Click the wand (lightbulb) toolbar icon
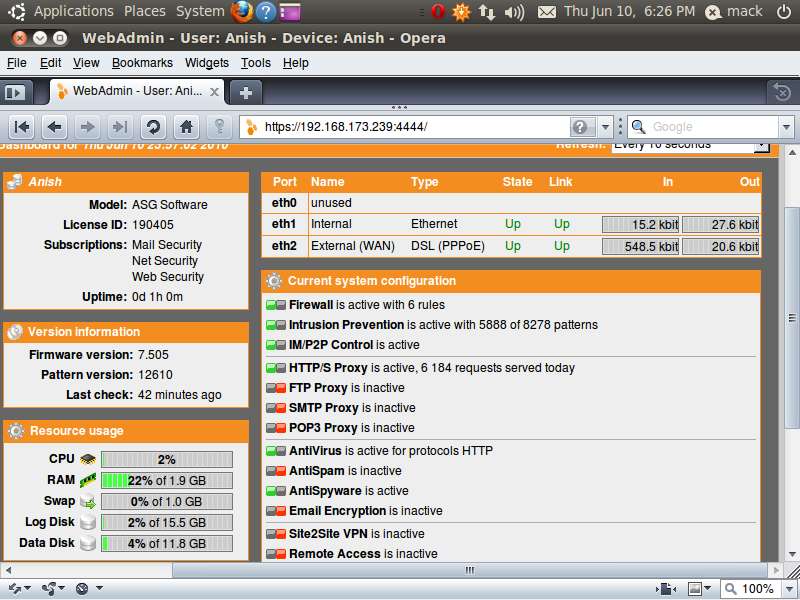 click(219, 127)
